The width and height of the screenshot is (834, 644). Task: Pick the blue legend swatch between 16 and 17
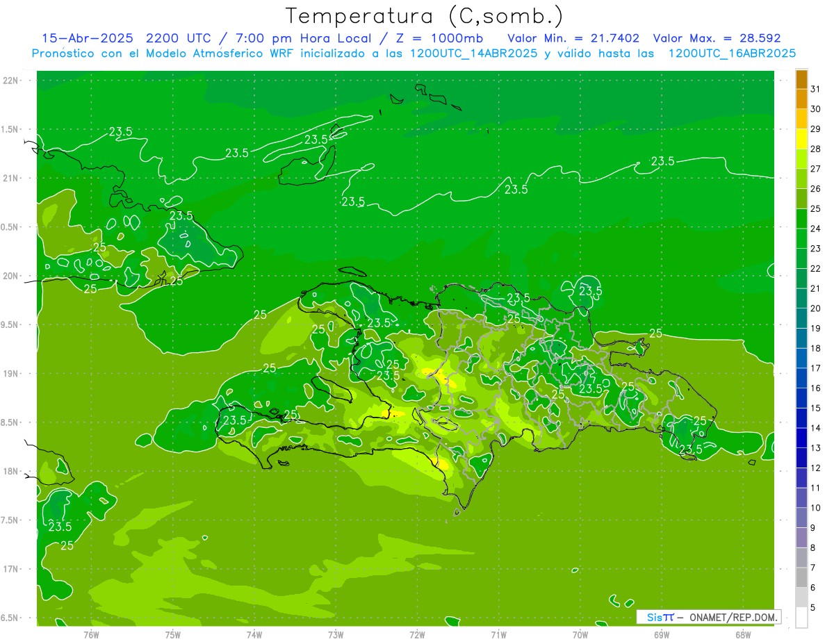tap(801, 378)
